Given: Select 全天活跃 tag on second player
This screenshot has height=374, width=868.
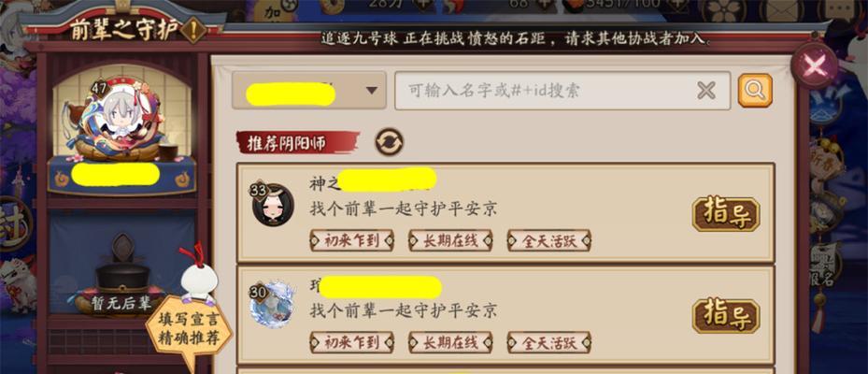Looking at the screenshot, I should [x=549, y=343].
